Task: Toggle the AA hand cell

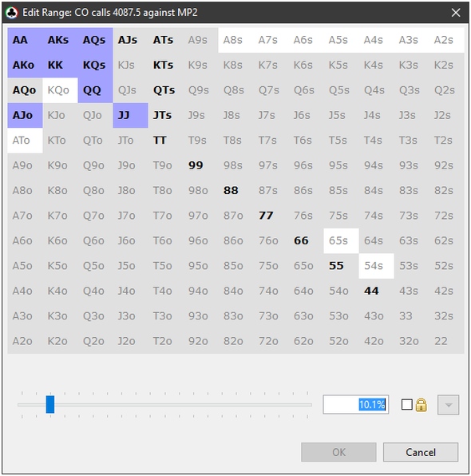Action: (x=26, y=40)
